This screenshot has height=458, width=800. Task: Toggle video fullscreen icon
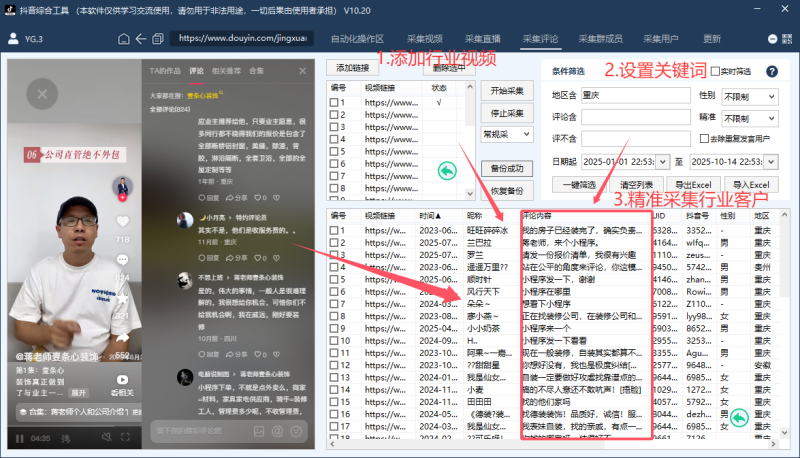pyautogui.click(x=125, y=437)
